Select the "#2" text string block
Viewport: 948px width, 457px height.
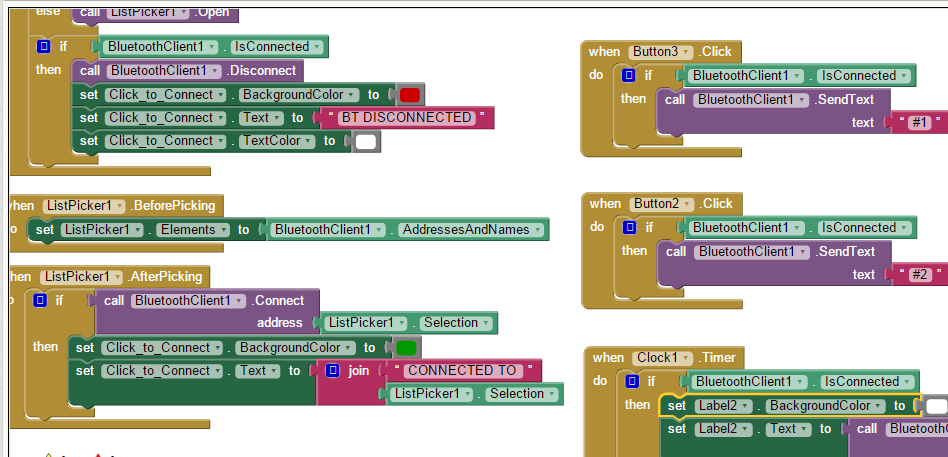pyautogui.click(x=920, y=274)
